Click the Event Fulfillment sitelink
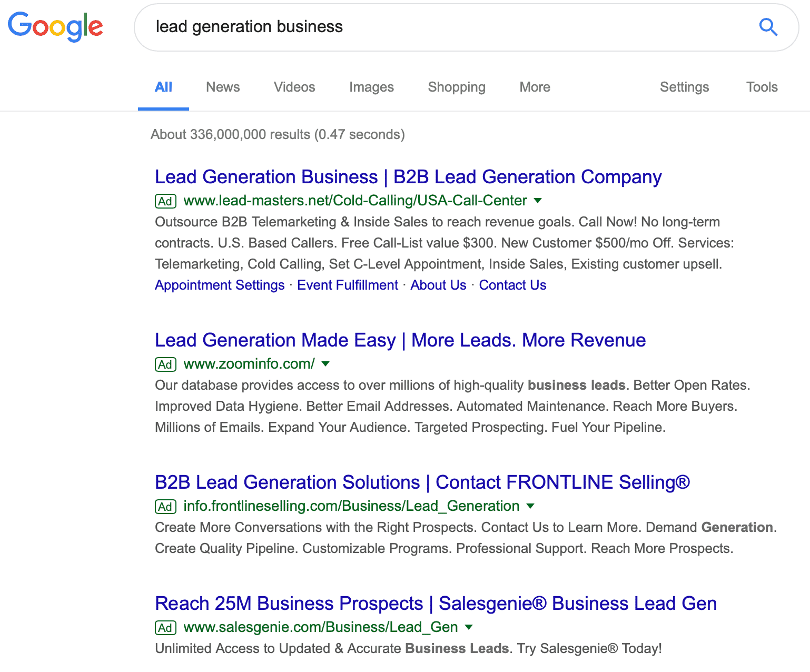 click(x=348, y=285)
